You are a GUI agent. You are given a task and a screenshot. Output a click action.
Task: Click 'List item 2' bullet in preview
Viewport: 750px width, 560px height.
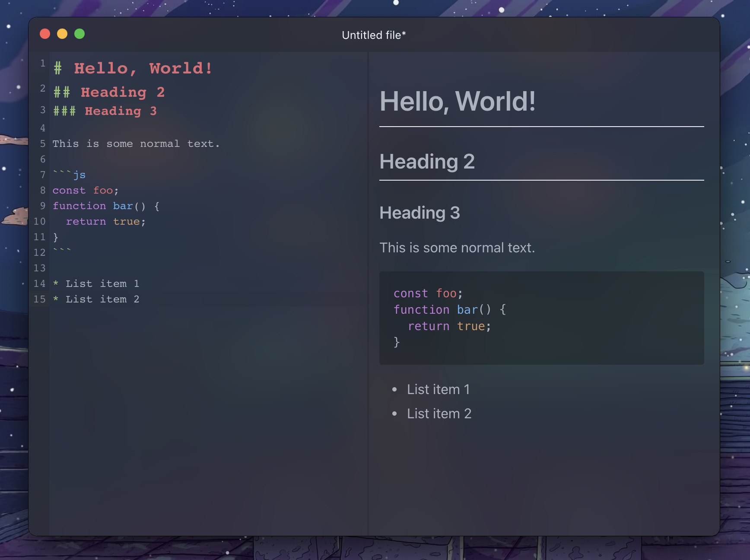coord(439,414)
